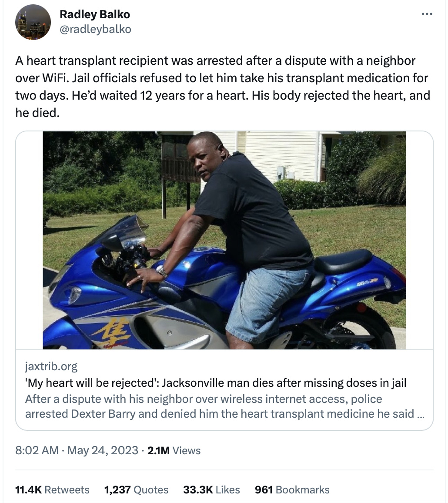Open the article description about Dexter Barry
Viewport: 448px width, 503px height.
pyautogui.click(x=225, y=406)
